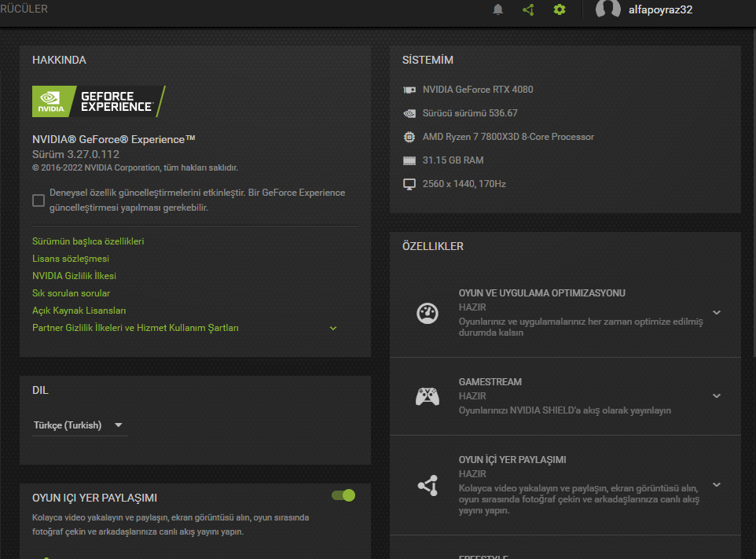Click the alfapoyraz32 username
Screen dimensions: 756x559
661,9
